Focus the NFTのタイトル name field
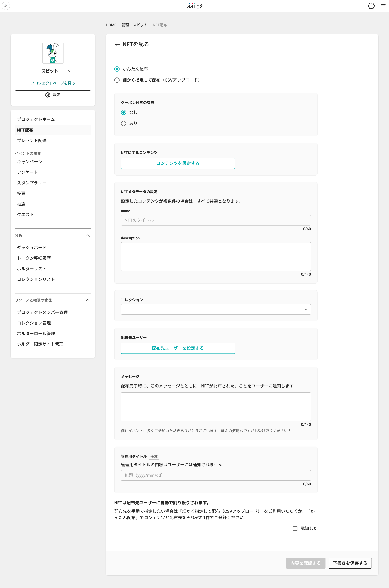 [216, 220]
